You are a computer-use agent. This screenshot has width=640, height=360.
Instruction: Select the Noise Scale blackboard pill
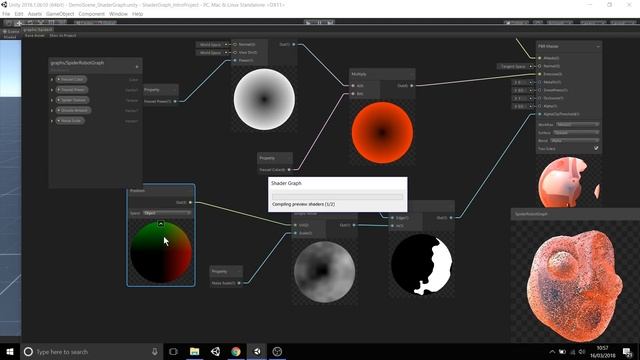(x=70, y=121)
